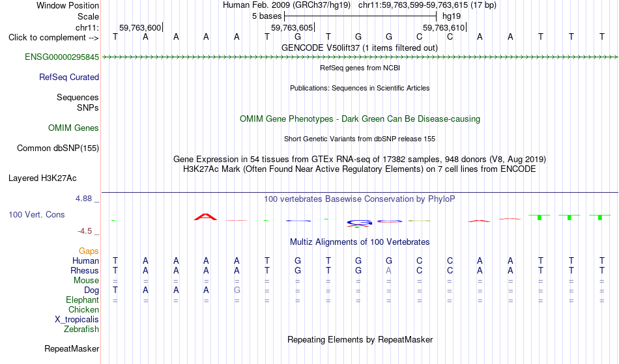Click 'Repeating Elements by RepeatMasker' title
619x364 pixels.
360,339
